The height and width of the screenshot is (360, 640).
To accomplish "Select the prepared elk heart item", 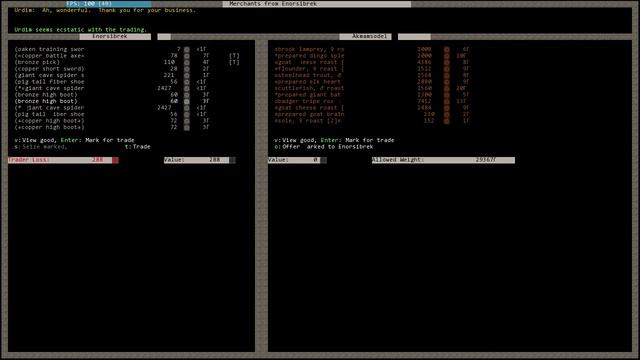I will coord(308,82).
